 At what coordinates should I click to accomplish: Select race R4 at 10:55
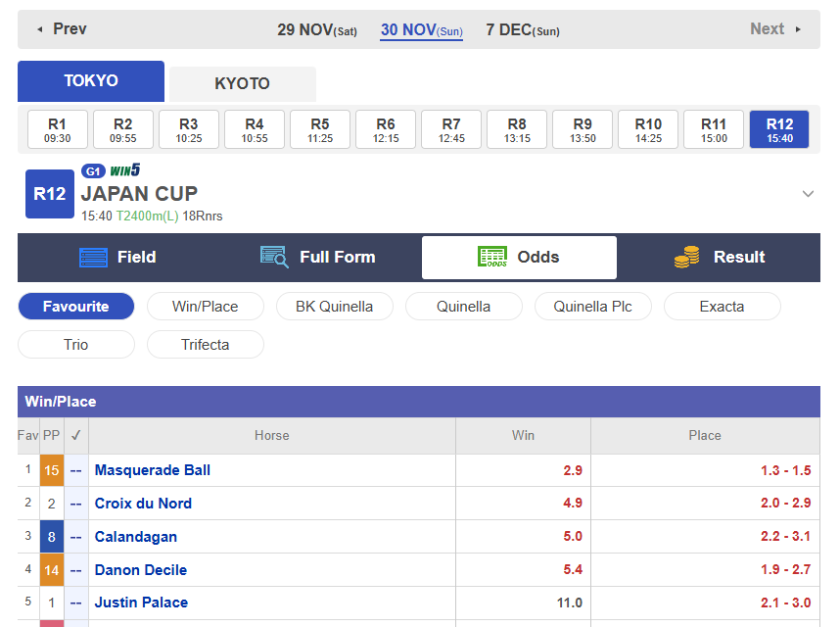[255, 129]
